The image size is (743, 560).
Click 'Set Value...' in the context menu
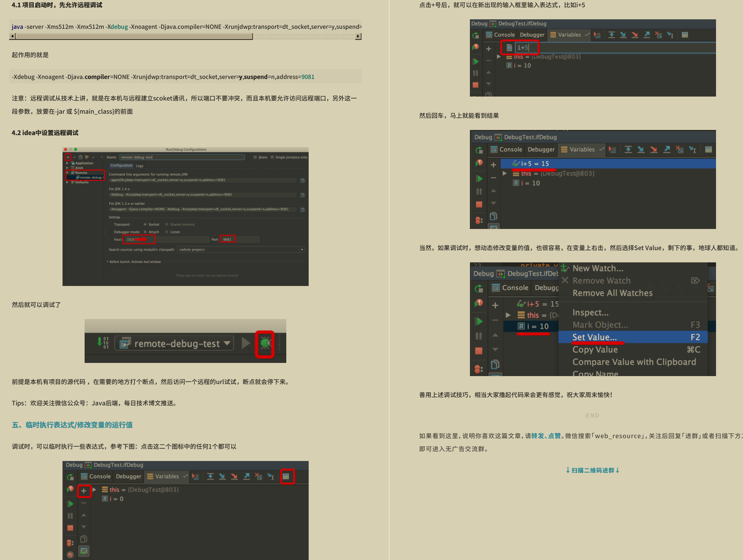pyautogui.click(x=595, y=337)
